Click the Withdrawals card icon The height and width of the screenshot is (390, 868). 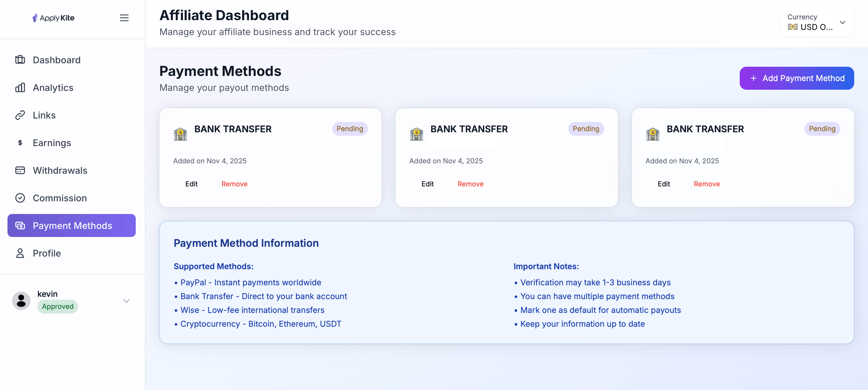[20, 170]
